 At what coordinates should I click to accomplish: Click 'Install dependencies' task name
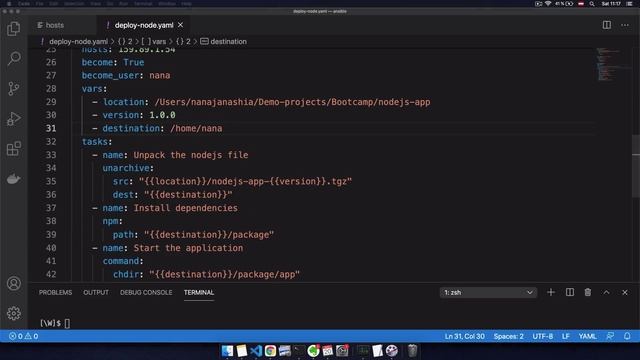[186, 208]
